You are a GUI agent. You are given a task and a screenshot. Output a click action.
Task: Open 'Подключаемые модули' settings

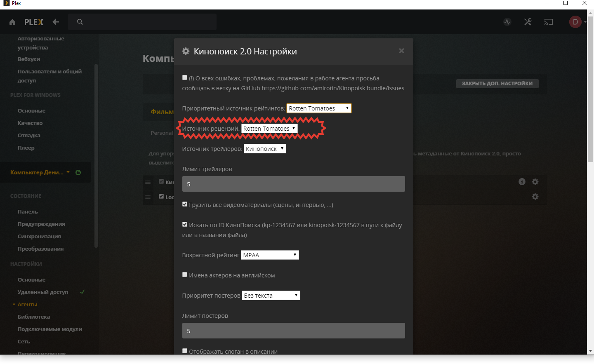click(50, 329)
